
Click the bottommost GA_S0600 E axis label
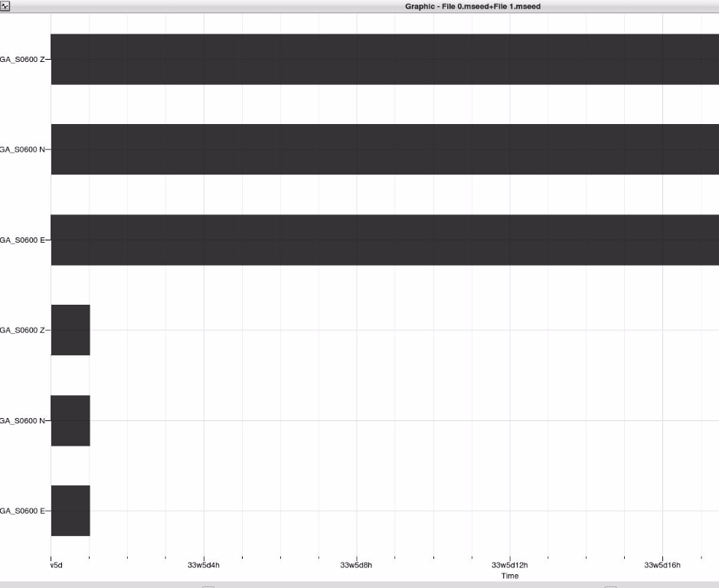click(x=22, y=511)
